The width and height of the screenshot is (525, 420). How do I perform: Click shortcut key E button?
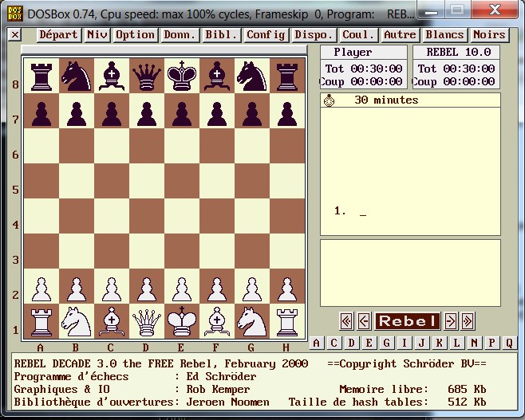click(369, 343)
